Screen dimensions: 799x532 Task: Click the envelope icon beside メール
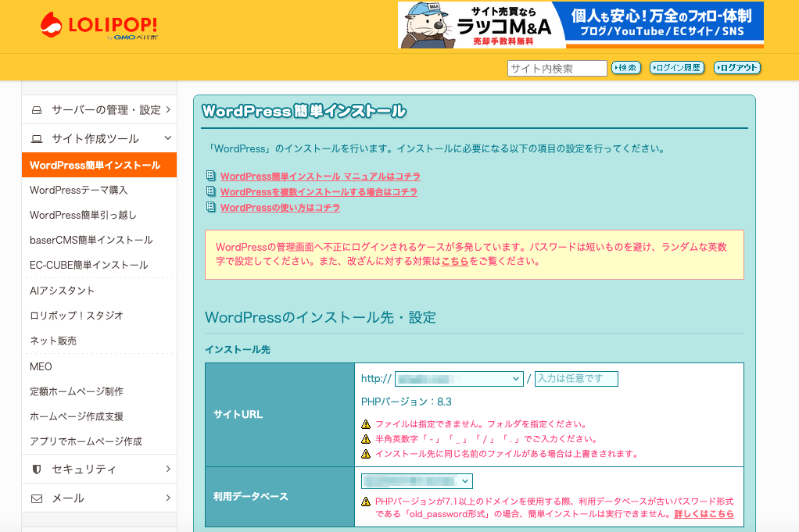[37, 498]
